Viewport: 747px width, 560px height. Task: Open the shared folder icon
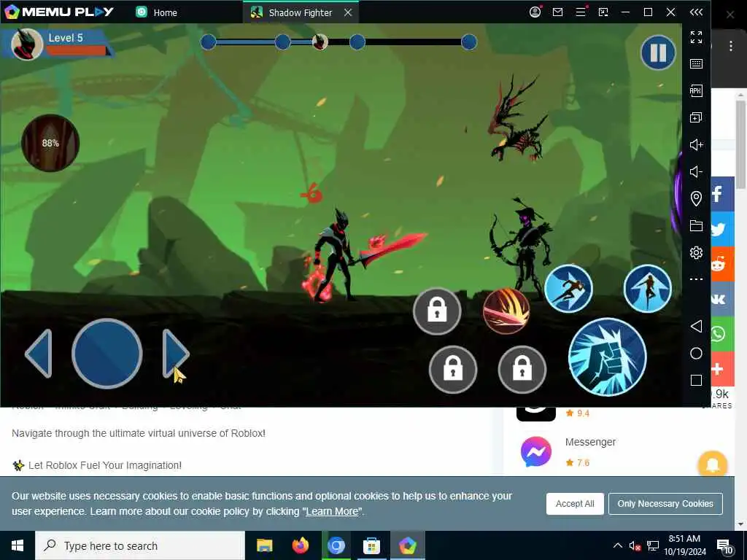pyautogui.click(x=696, y=226)
